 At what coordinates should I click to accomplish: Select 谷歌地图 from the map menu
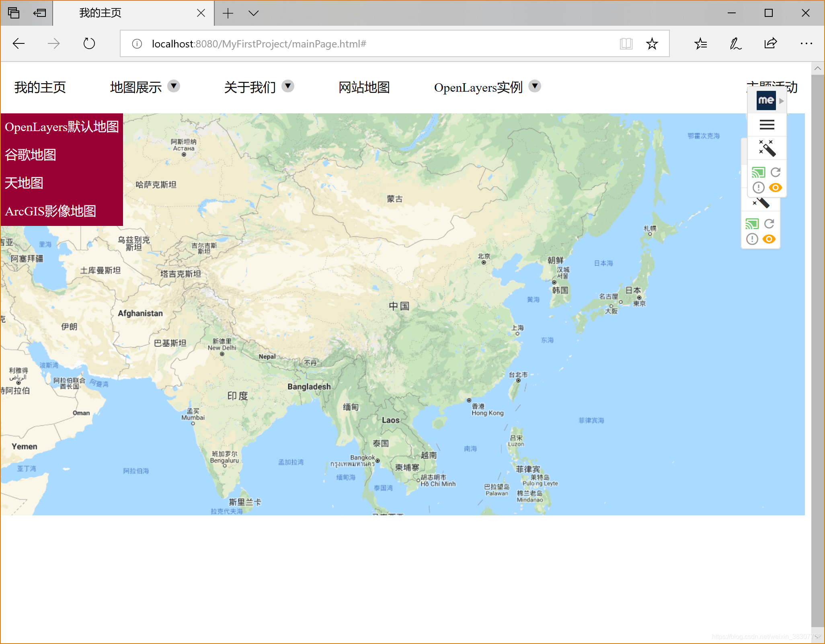point(31,155)
